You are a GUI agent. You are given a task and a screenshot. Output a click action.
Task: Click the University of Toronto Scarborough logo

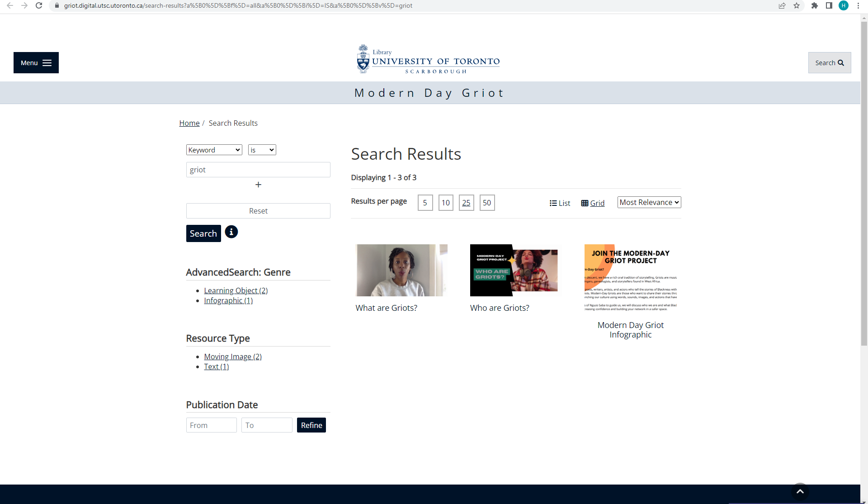(428, 59)
